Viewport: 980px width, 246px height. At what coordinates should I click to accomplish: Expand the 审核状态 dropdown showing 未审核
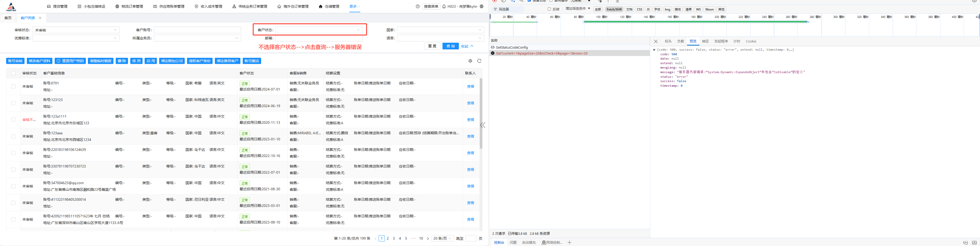(x=76, y=30)
